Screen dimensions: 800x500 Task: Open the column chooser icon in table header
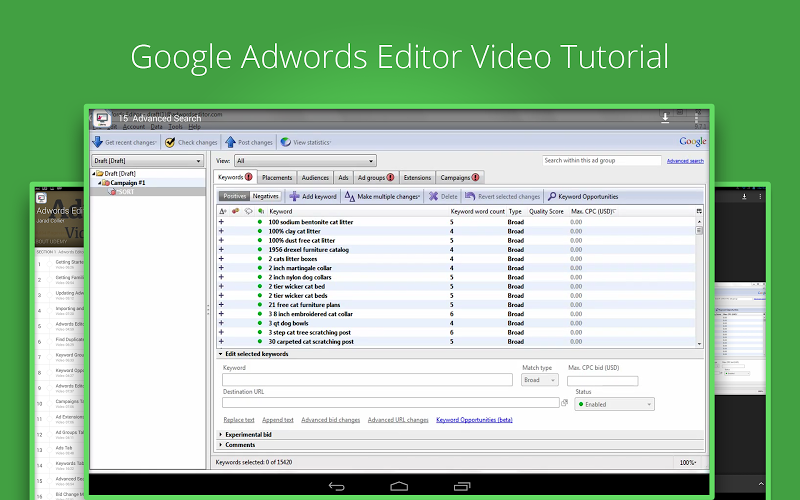[x=699, y=211]
